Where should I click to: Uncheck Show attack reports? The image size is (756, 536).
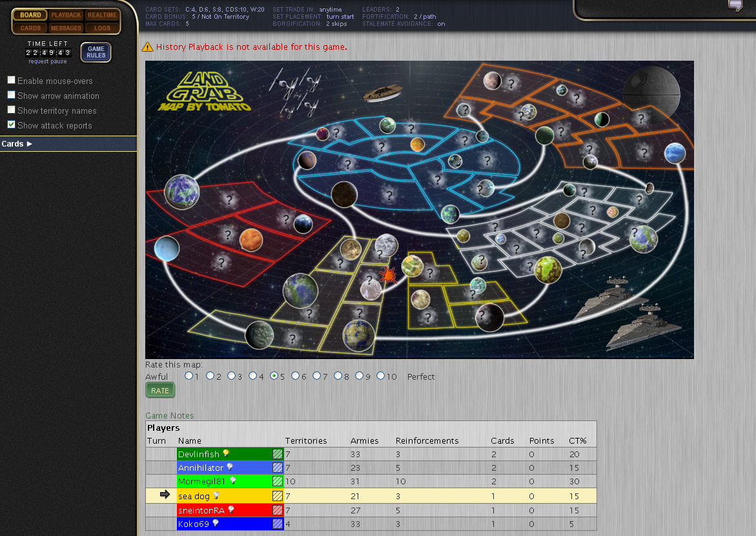[12, 125]
